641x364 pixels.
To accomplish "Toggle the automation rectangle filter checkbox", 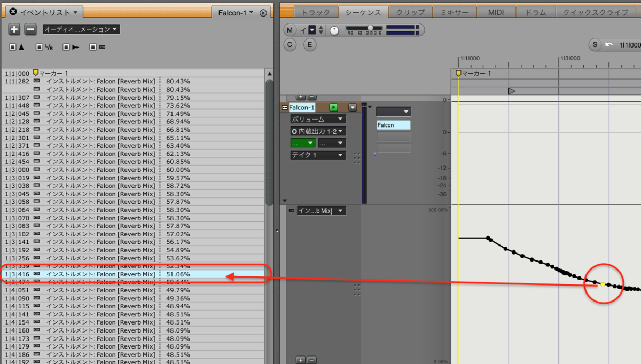I will pos(93,47).
